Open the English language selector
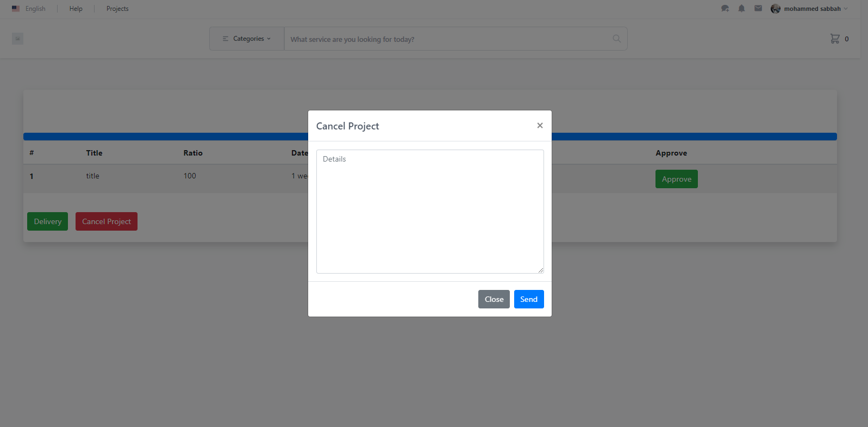 point(35,9)
